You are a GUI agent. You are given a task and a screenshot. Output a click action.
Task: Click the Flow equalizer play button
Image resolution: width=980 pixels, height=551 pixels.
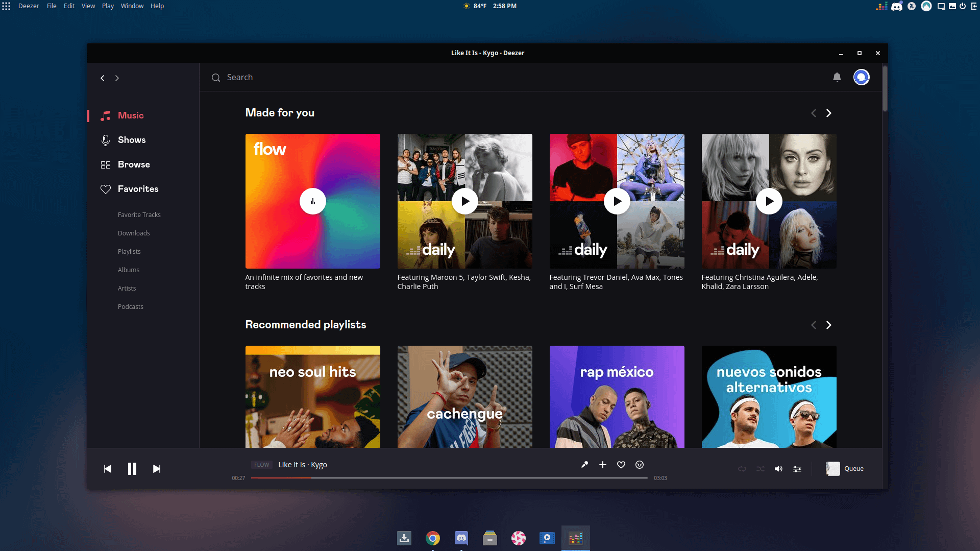point(313,201)
